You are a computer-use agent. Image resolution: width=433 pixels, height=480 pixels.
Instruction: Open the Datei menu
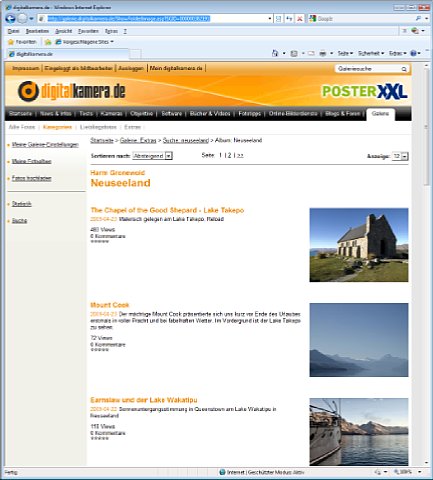(13, 31)
